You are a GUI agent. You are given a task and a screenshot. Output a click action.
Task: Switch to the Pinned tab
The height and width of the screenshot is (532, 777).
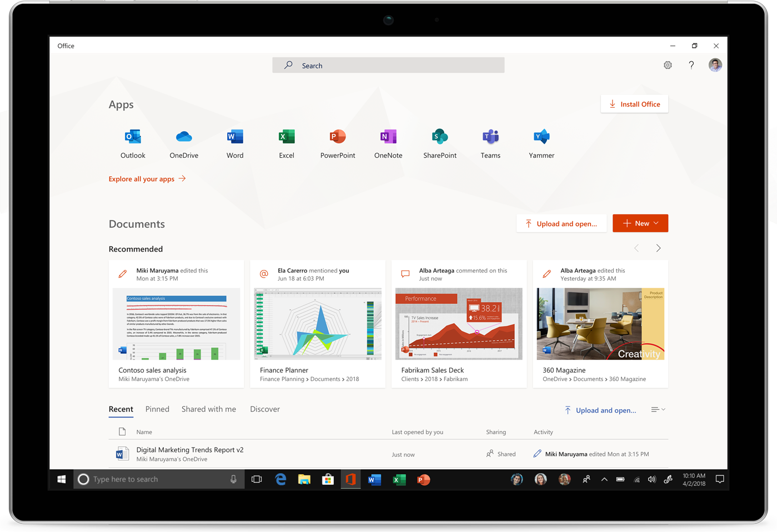(x=157, y=409)
